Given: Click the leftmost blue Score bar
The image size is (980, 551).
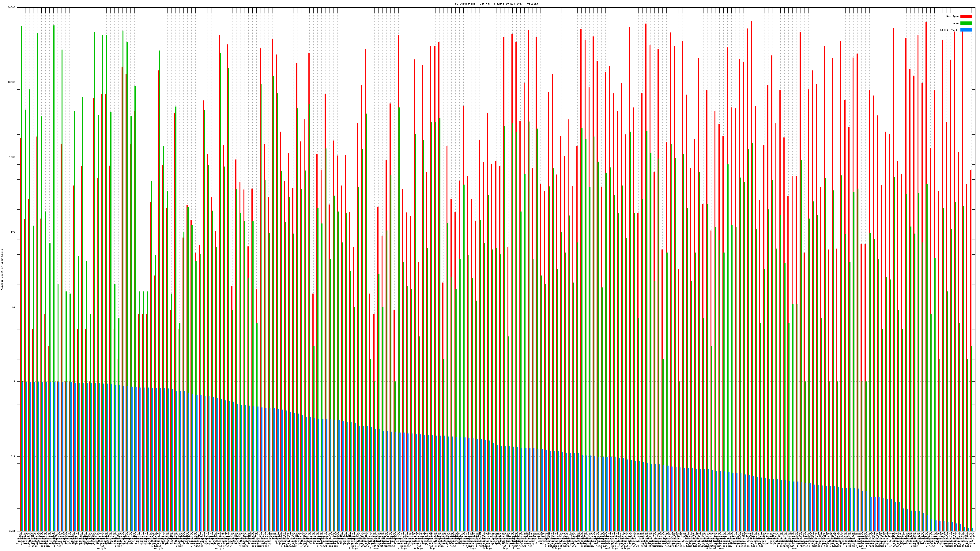Looking at the screenshot, I should tap(22, 456).
